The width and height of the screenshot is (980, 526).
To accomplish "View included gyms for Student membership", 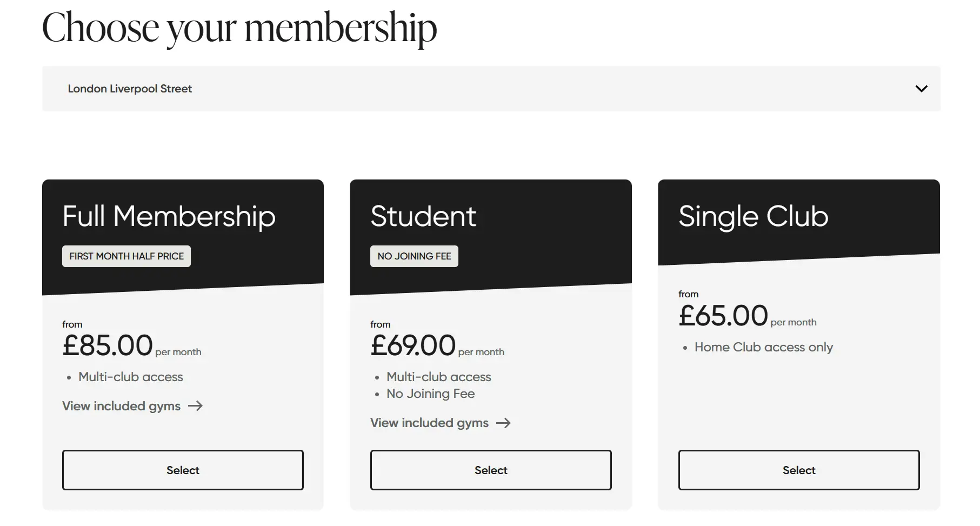I will (430, 423).
